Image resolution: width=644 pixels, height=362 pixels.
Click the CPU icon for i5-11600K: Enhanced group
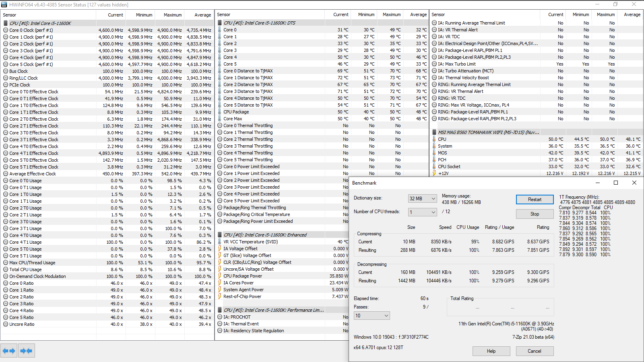[220, 235]
